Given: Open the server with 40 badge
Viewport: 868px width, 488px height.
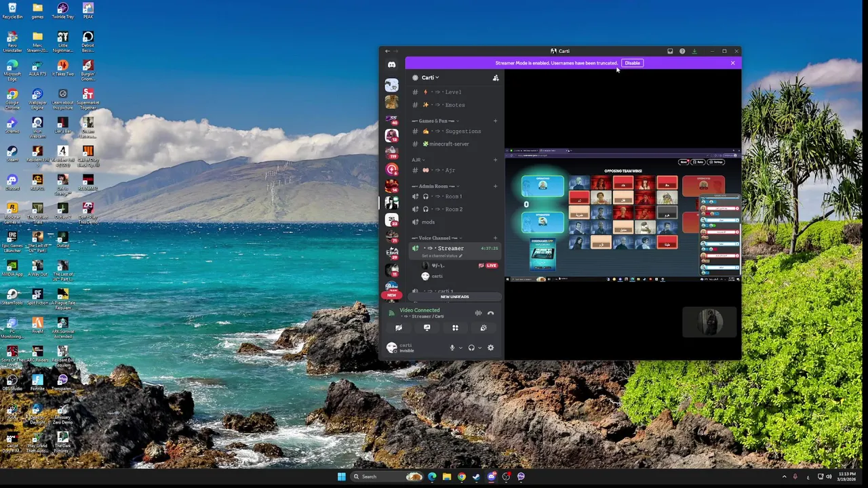Looking at the screenshot, I should 391,120.
